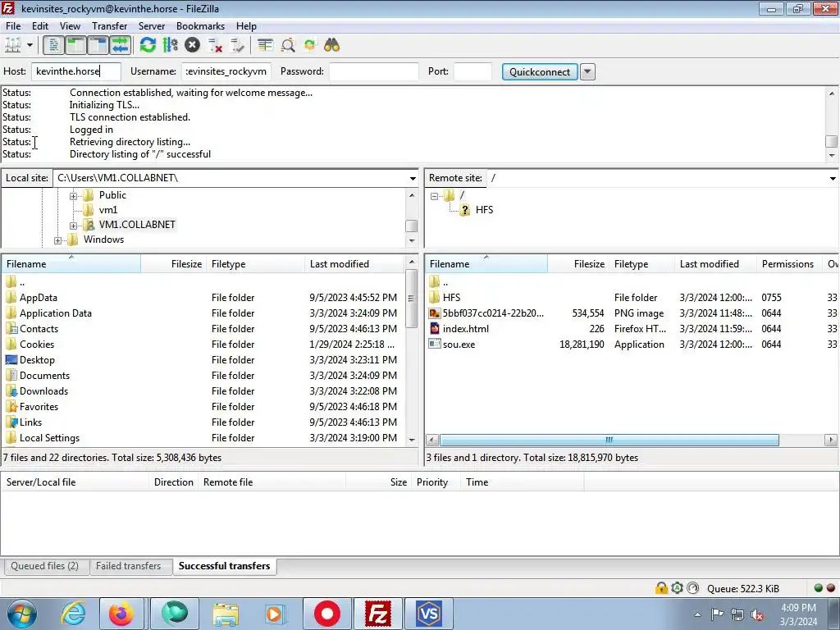Open the Bookmarks menu
Viewport: 840px width, 630px height.
pos(200,26)
